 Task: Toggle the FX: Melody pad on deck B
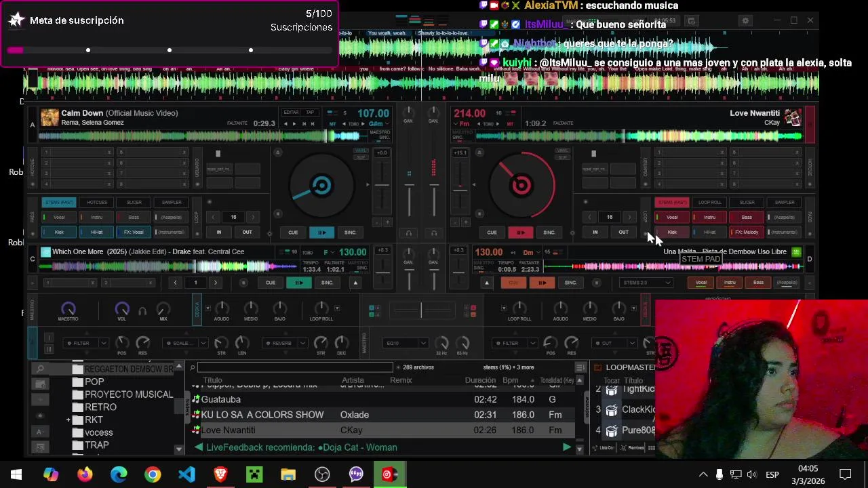pos(747,232)
